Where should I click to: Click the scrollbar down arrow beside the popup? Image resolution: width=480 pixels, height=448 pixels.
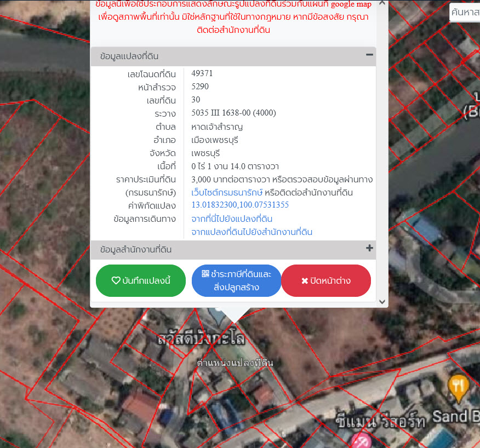pos(382,301)
